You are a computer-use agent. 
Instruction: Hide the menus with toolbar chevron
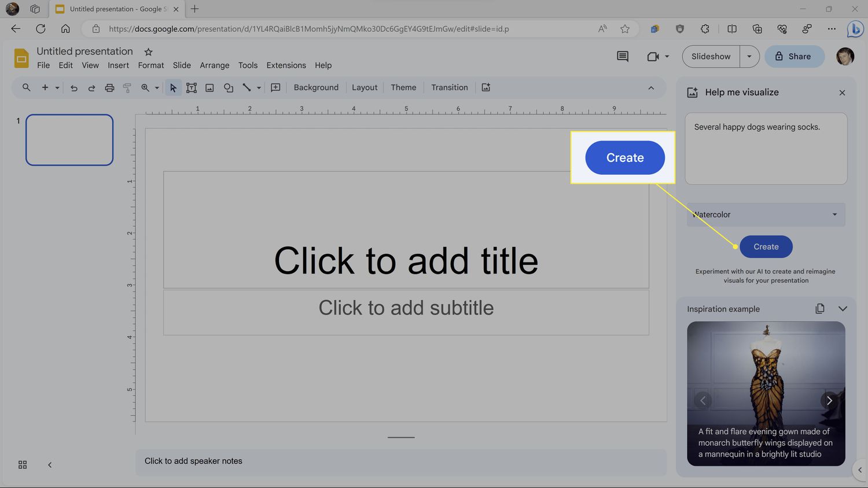pyautogui.click(x=651, y=88)
